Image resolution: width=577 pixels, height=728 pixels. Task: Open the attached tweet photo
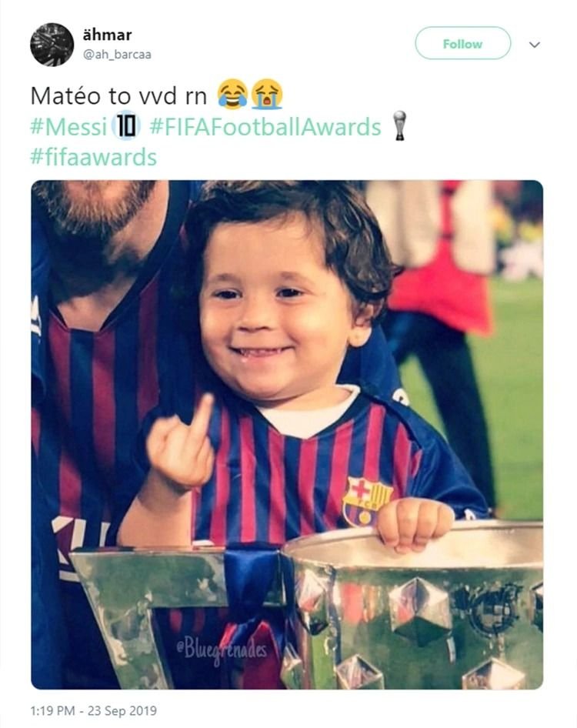287,435
